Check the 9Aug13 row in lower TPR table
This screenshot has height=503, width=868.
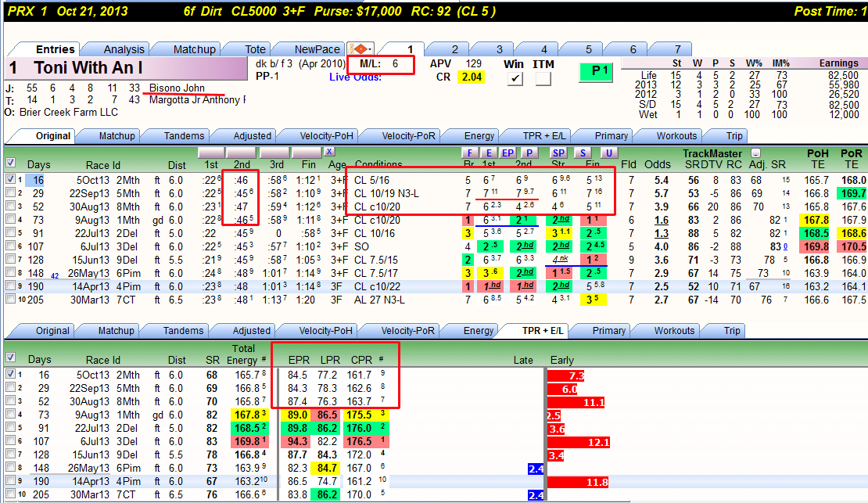10,414
